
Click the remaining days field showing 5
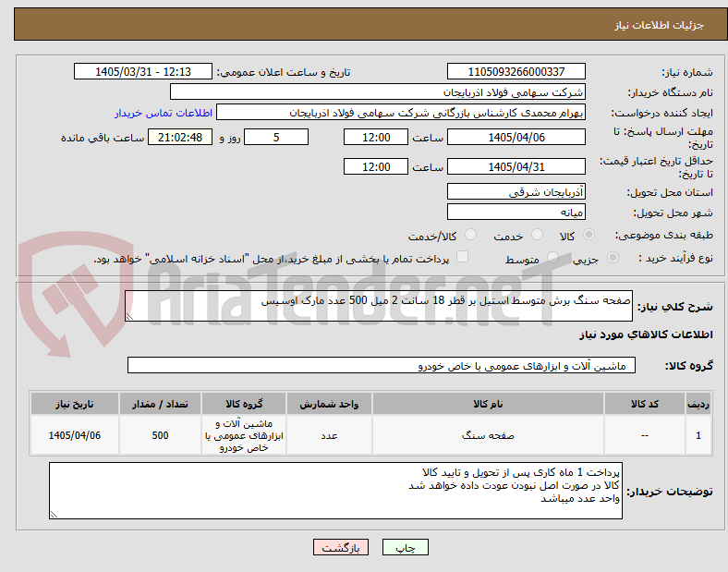coord(276,138)
